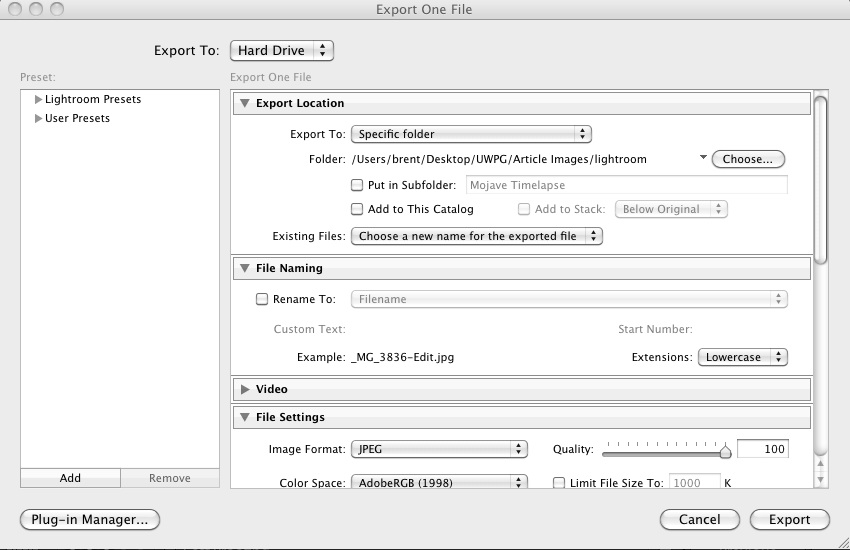Enable the Rename To checkbox
The height and width of the screenshot is (550, 850).
(262, 299)
